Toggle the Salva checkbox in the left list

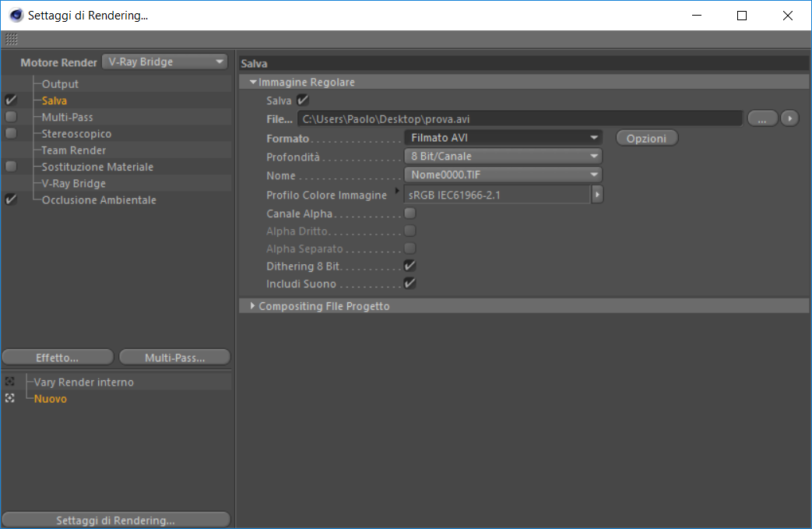11,100
